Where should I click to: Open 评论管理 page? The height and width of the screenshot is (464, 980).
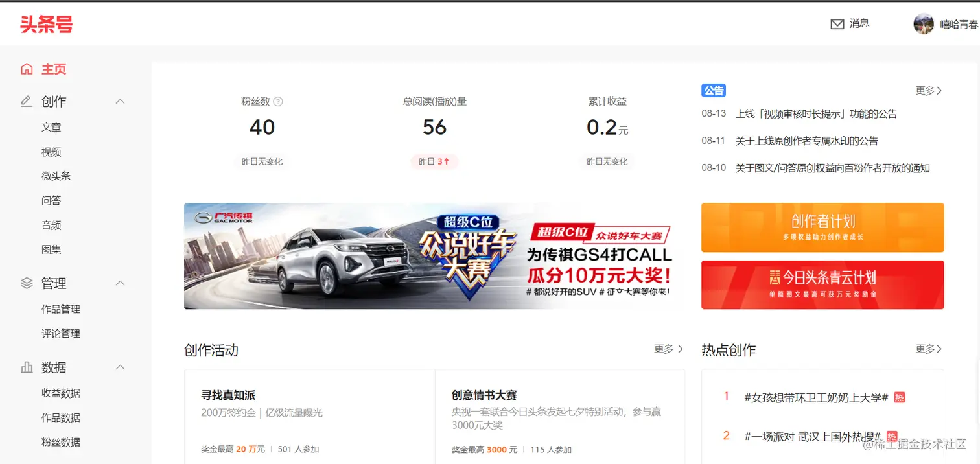click(x=61, y=333)
